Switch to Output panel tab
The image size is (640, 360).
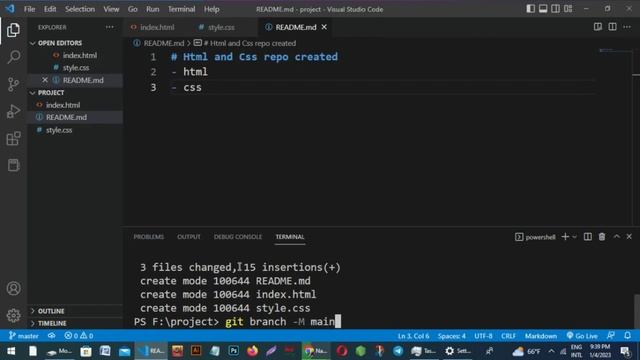189,237
